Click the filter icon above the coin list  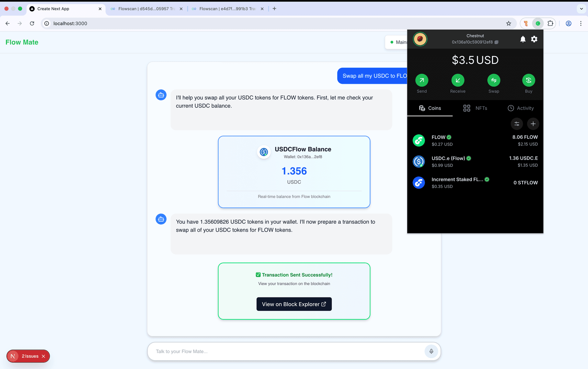[517, 124]
